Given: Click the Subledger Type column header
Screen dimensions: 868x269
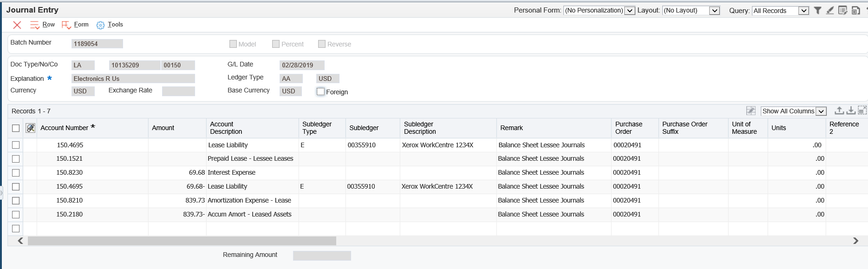Looking at the screenshot, I should coord(322,128).
